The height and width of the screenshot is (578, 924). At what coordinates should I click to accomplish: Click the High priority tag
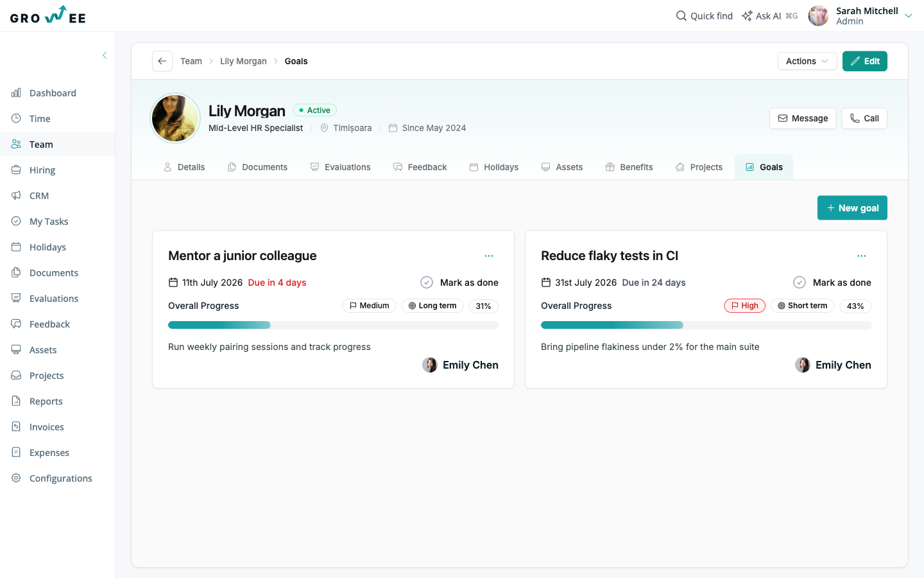tap(745, 306)
